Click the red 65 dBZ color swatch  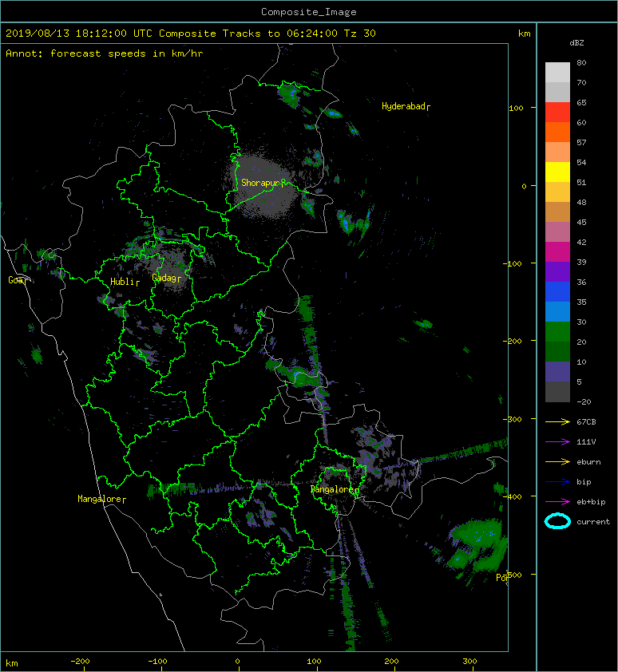point(557,113)
